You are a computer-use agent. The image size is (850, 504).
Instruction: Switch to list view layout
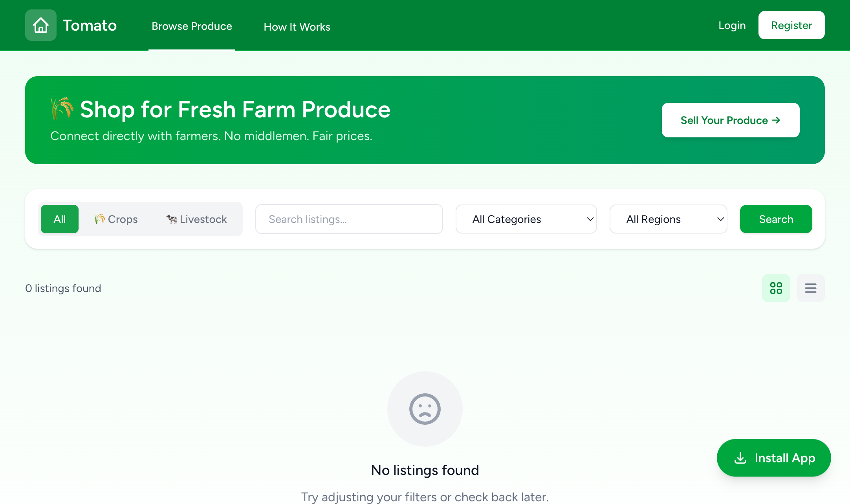click(x=810, y=288)
